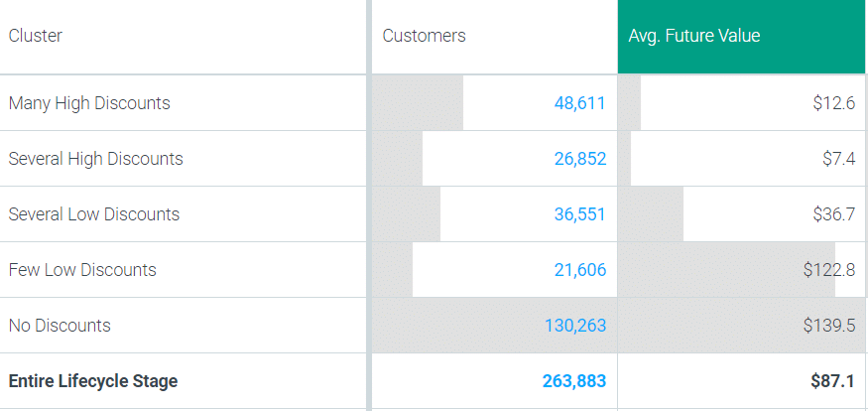Image resolution: width=868 pixels, height=411 pixels.
Task: Click the Entire Lifecycle Stage row label
Action: [x=93, y=381]
